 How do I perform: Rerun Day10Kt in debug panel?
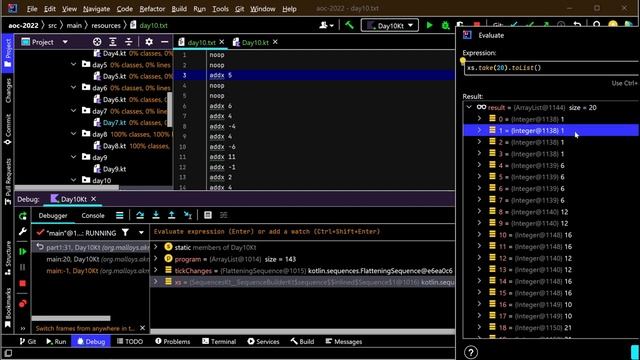pyautogui.click(x=23, y=216)
